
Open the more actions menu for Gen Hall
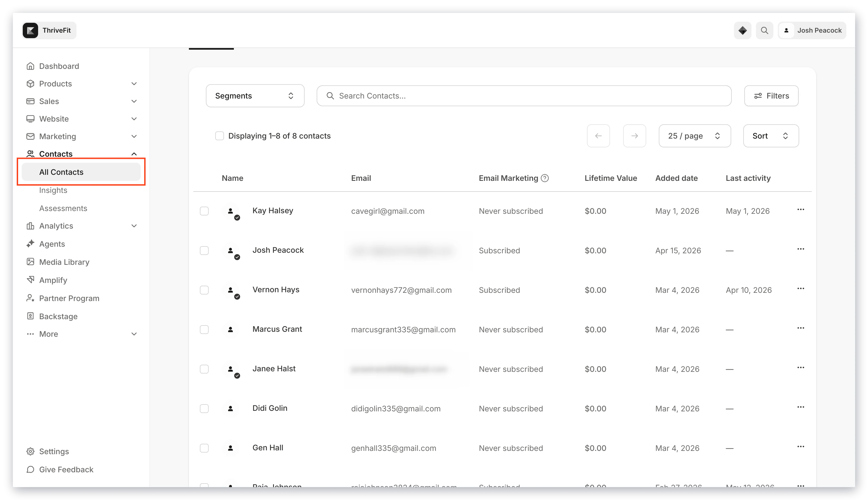[x=800, y=446]
